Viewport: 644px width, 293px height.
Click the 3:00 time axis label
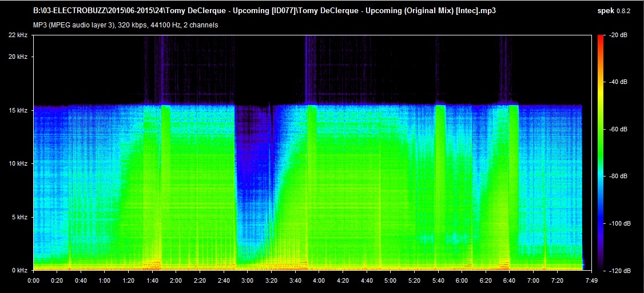248,280
